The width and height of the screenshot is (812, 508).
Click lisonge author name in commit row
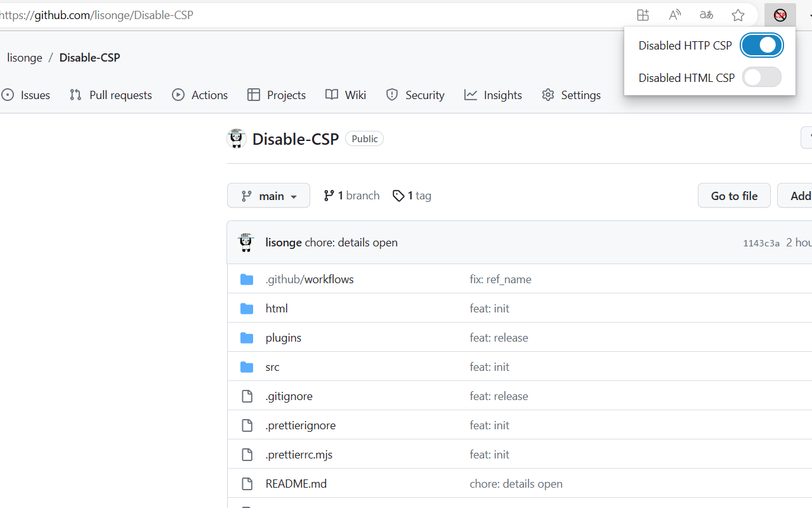pyautogui.click(x=284, y=242)
